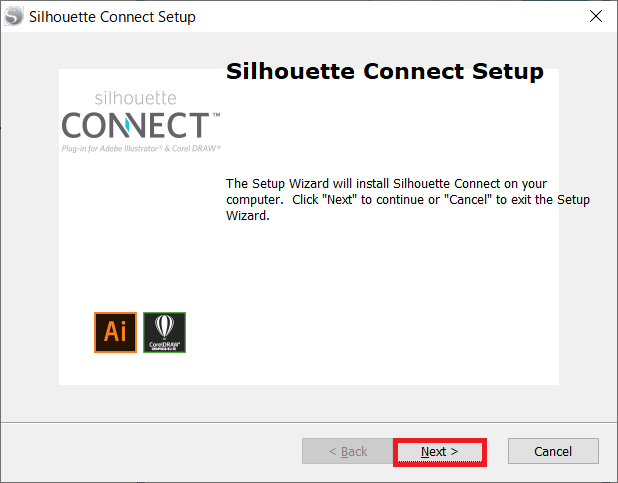This screenshot has height=483, width=618.
Task: Click the quoted "Next" word in the description
Action: point(339,200)
